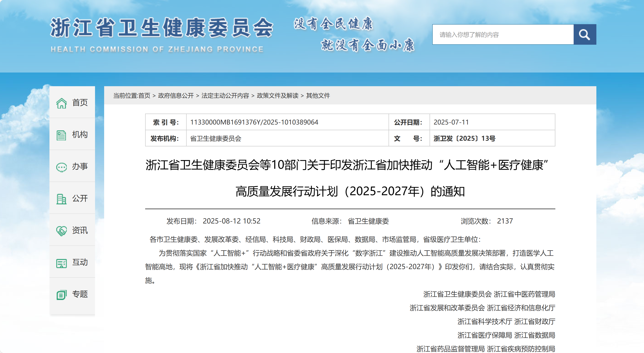Screen dimensions: 644x353
Task: Click signature line 浙江省医疗保障局 浙江省数据局
Action: (x=506, y=335)
